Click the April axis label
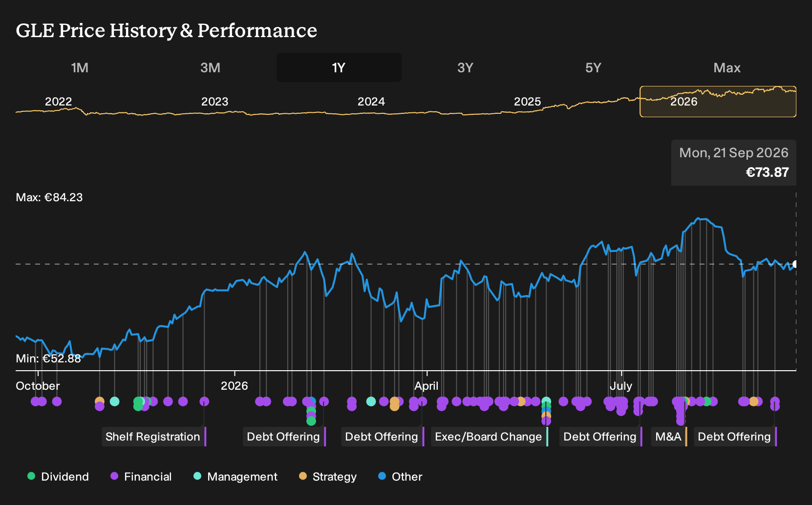812x505 pixels. [427, 386]
